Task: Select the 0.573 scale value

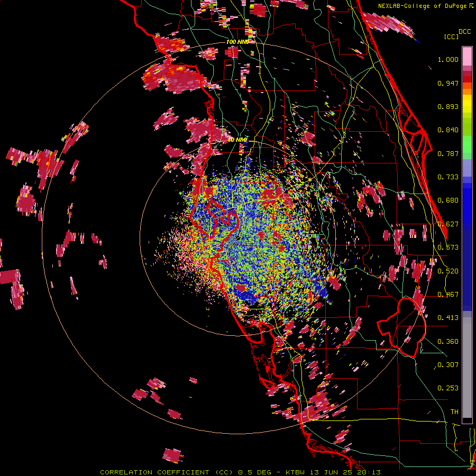Action: pos(448,248)
